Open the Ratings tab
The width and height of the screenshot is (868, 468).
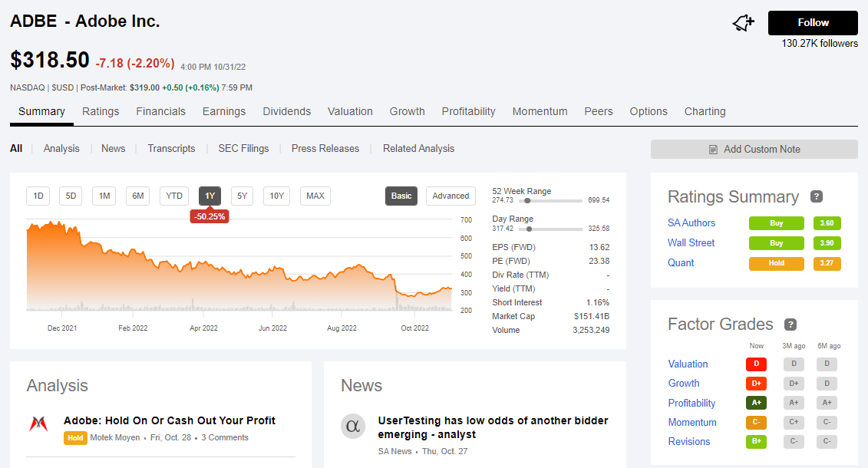tap(101, 111)
